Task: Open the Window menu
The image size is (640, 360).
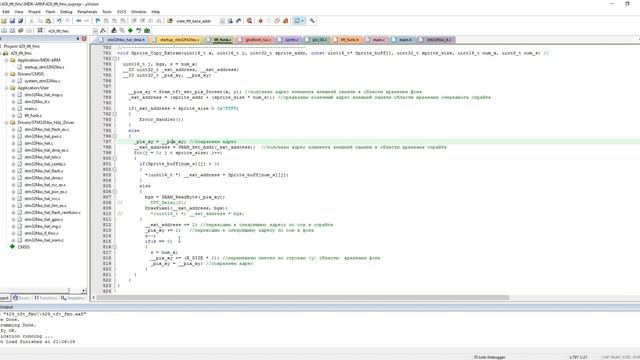Action: pyautogui.click(x=139, y=12)
